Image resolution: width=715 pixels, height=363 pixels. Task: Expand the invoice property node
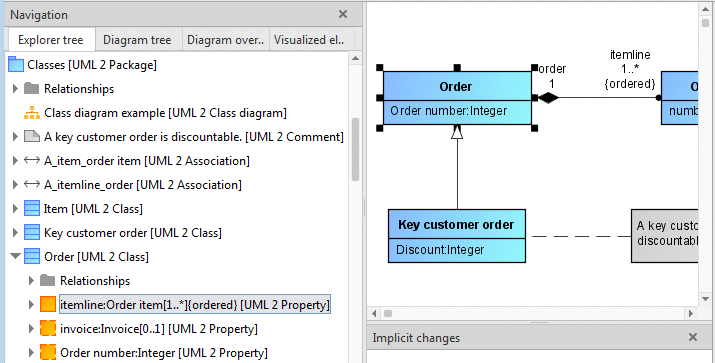point(31,328)
